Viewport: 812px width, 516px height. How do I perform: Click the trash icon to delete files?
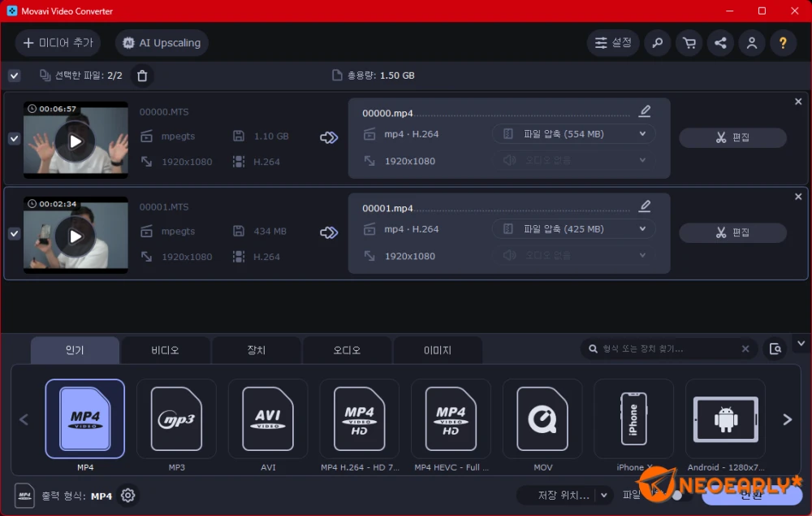coord(142,76)
